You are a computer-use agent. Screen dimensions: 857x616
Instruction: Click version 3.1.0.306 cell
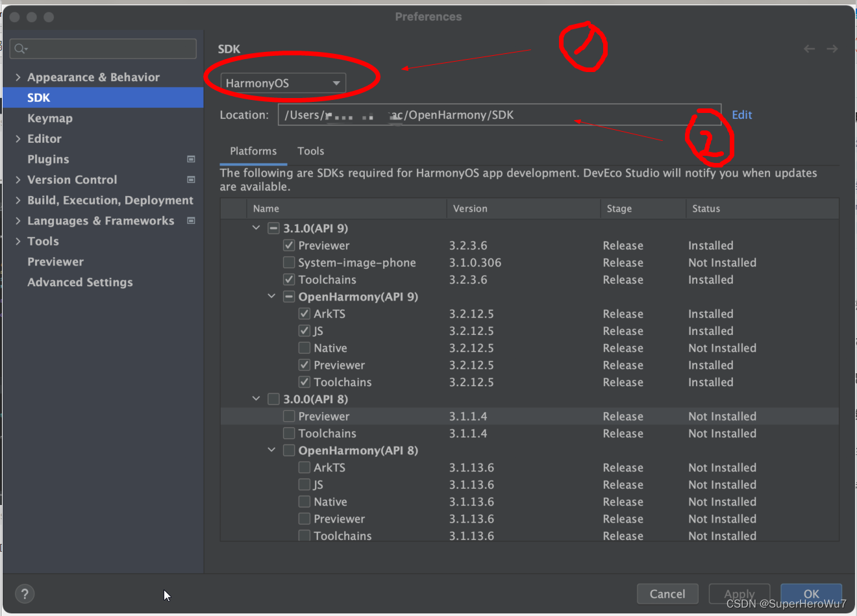point(475,263)
